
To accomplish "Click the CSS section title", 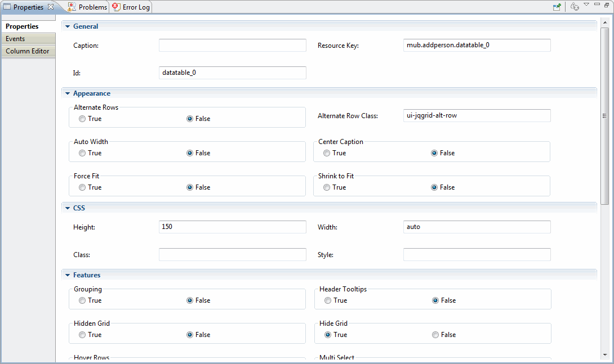I will (79, 208).
